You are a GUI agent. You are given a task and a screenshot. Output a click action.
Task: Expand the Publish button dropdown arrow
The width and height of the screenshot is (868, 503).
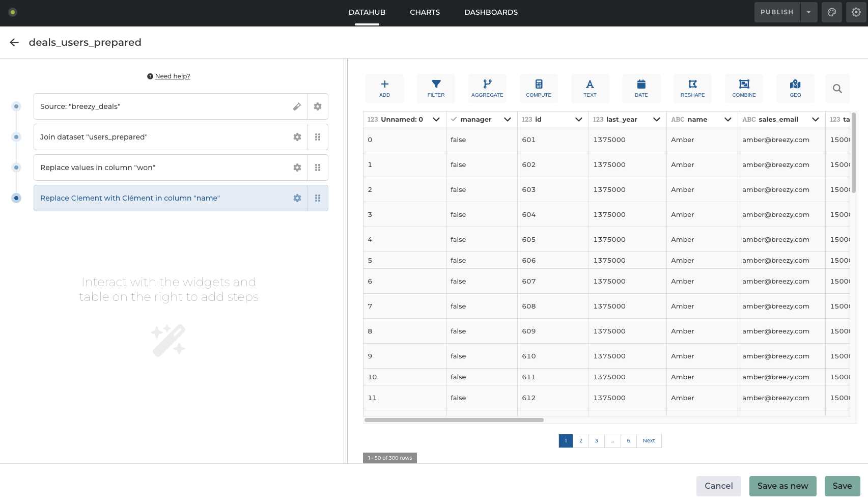[808, 12]
